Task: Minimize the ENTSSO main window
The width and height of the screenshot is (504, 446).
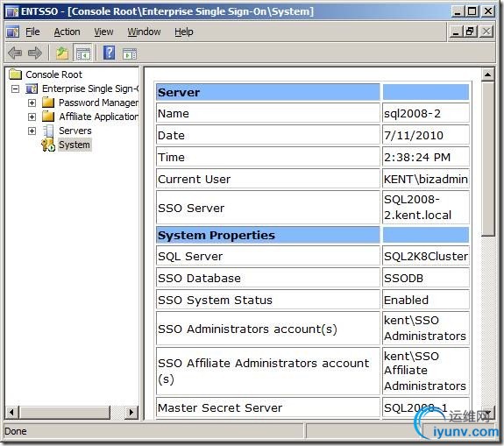Action: (458, 11)
